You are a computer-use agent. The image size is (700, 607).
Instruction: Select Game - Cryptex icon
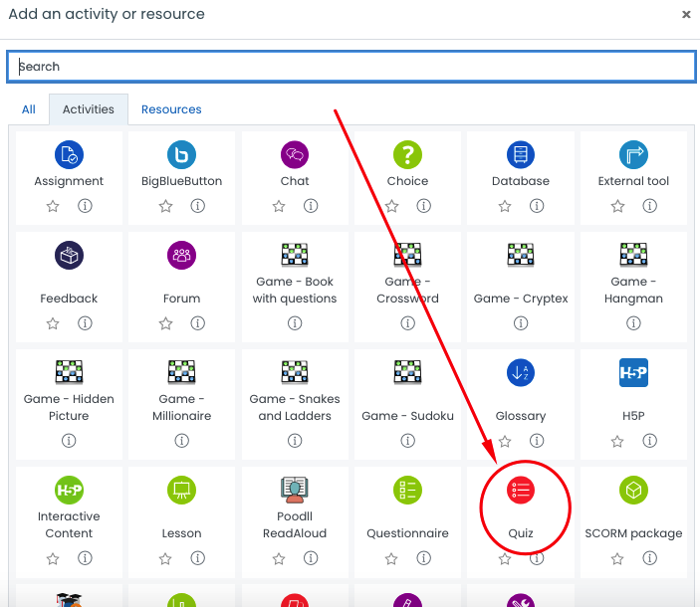point(521,255)
